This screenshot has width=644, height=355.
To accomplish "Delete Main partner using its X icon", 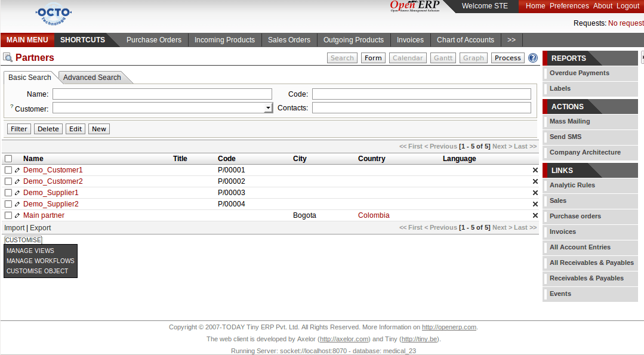I will [535, 215].
